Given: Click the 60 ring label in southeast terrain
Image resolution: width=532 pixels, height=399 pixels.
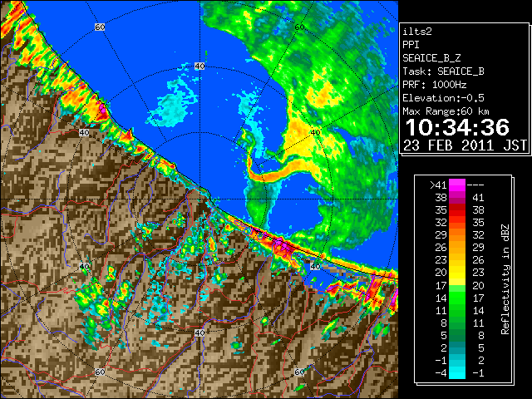Looking at the screenshot, I should (299, 372).
